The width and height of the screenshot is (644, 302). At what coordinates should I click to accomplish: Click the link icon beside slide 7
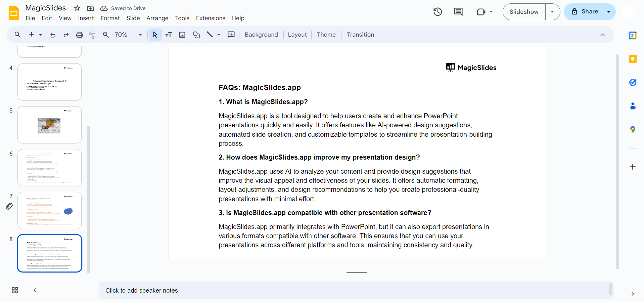click(x=9, y=206)
